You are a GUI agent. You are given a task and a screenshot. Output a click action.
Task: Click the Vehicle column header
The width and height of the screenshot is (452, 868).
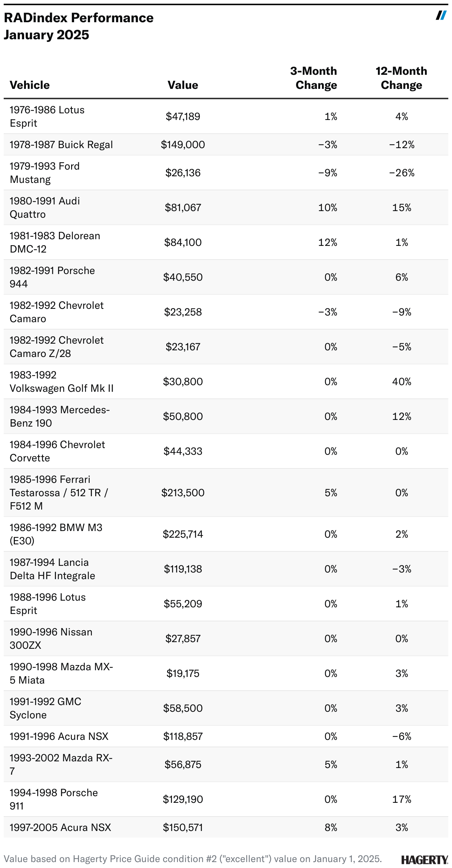30,85
